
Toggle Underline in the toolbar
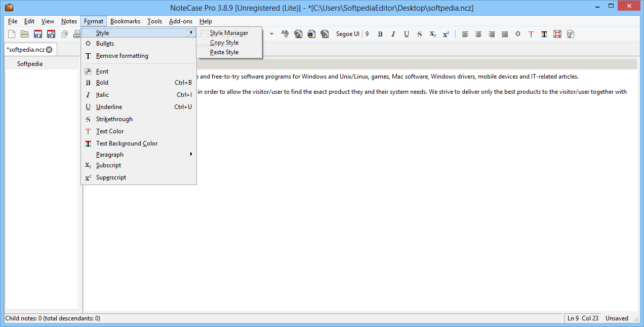pyautogui.click(x=407, y=34)
